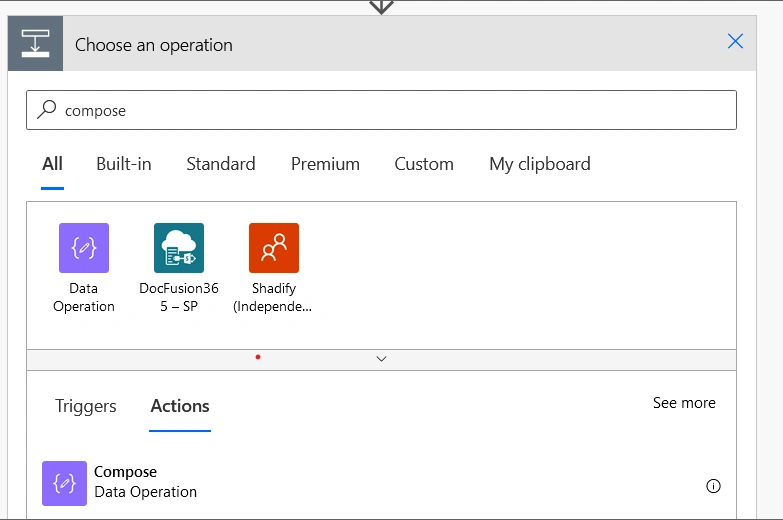Expand the connectors list with chevron
This screenshot has height=520, width=783.
(381, 359)
